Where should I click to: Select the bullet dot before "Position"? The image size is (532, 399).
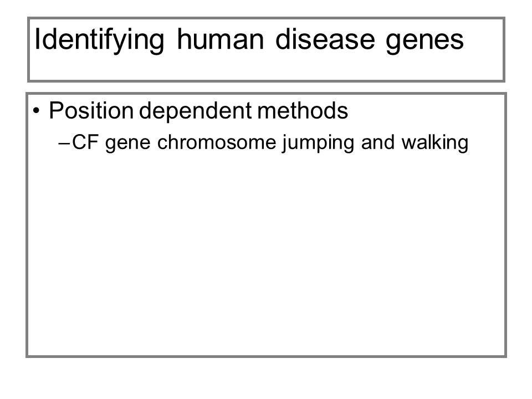[x=37, y=111]
